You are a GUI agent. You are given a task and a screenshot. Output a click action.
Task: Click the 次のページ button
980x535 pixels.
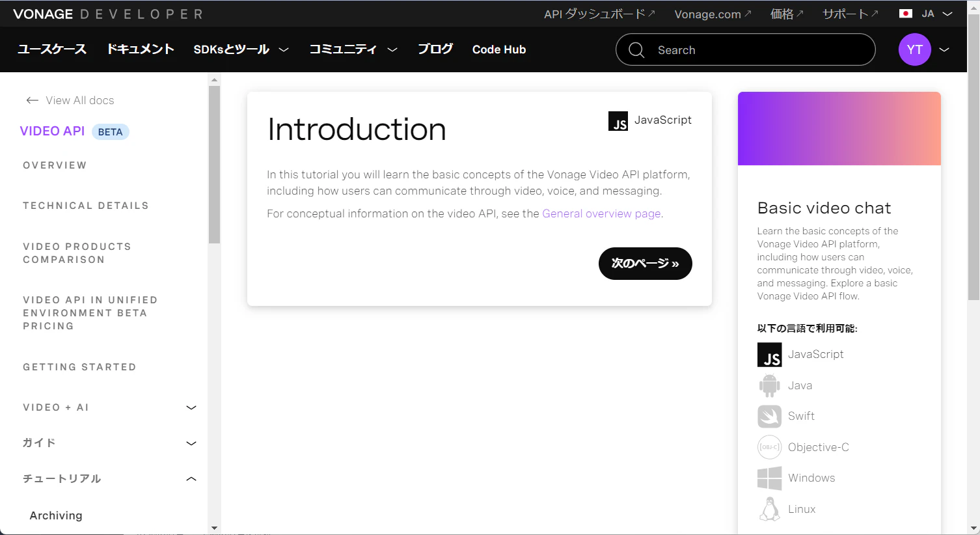pos(646,264)
